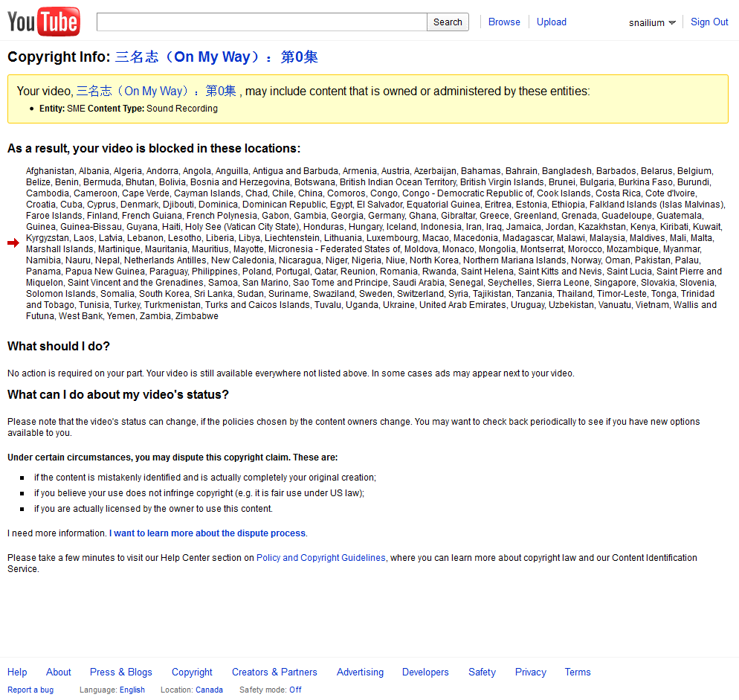Open Creators & Partners footer link
The image size is (739, 700).
point(274,672)
